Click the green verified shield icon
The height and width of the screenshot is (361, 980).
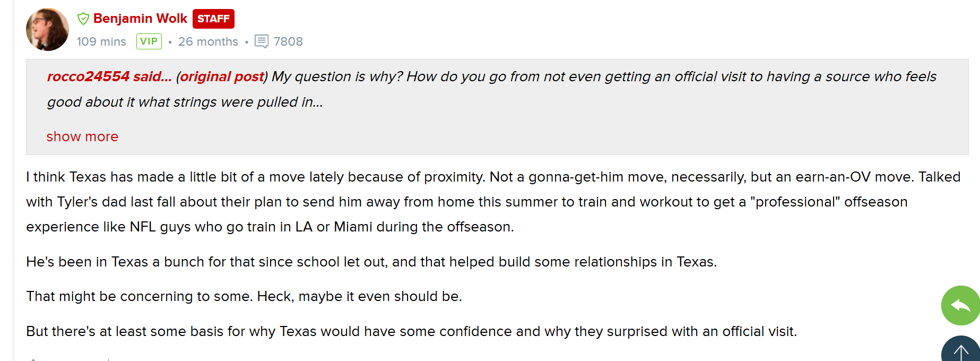point(83,19)
